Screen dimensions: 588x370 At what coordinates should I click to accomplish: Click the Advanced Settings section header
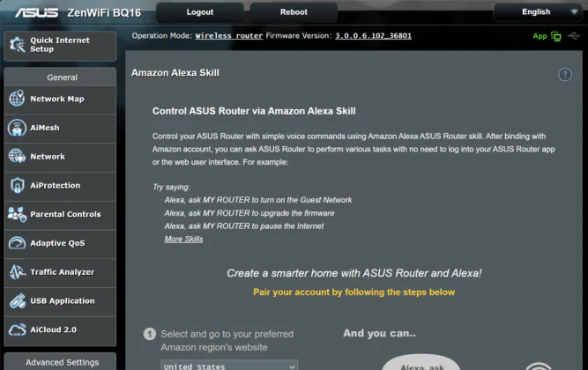pyautogui.click(x=60, y=362)
